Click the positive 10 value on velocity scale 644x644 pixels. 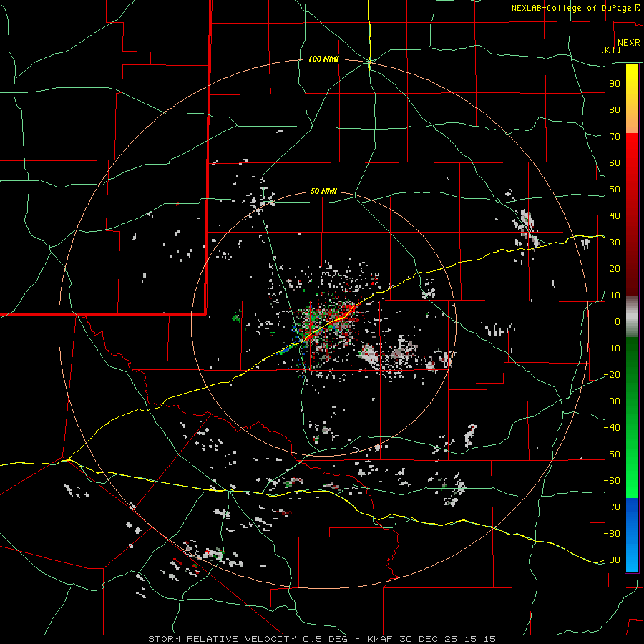pos(615,296)
